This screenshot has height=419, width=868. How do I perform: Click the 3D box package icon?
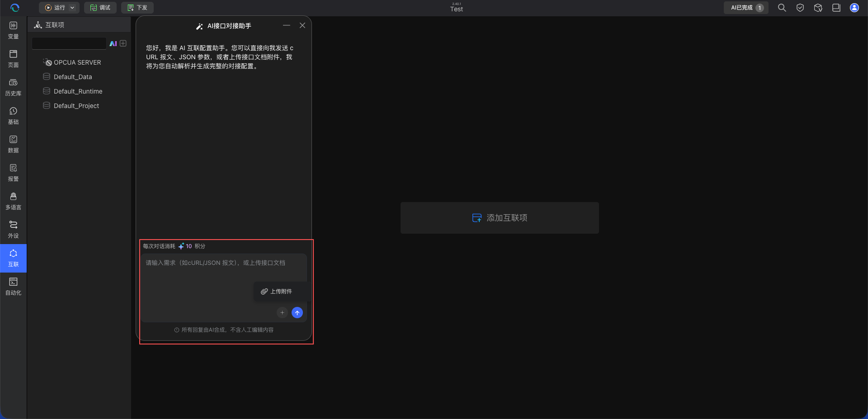pos(818,8)
